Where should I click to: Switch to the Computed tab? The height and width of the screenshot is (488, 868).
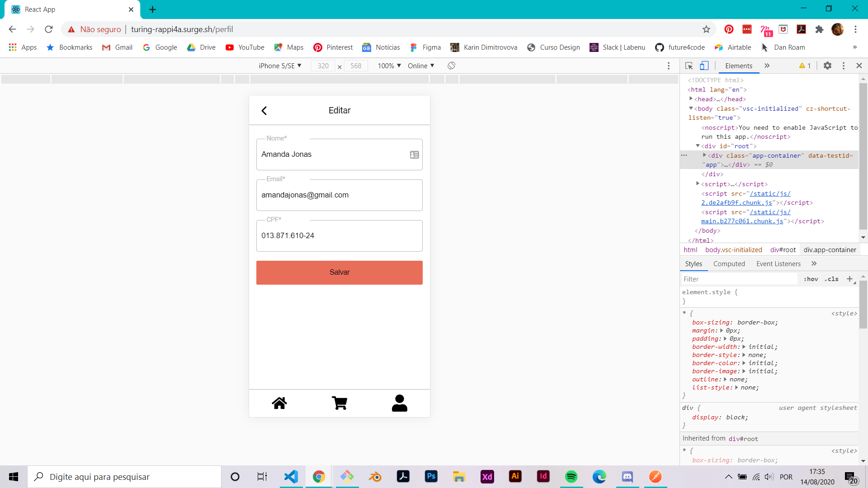[729, 264]
